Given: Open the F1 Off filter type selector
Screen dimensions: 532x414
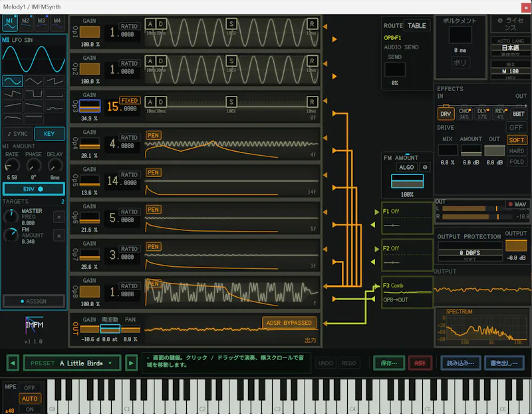Looking at the screenshot, I should pyautogui.click(x=391, y=211).
